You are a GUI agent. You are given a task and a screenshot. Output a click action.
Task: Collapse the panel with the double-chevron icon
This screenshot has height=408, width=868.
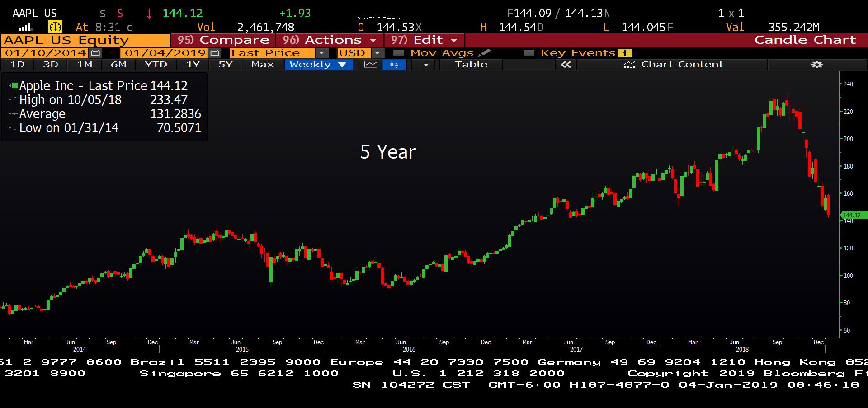566,65
